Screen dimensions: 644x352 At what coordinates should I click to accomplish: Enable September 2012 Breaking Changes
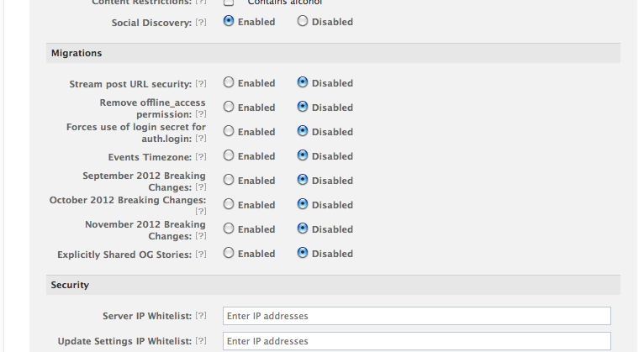pos(229,180)
